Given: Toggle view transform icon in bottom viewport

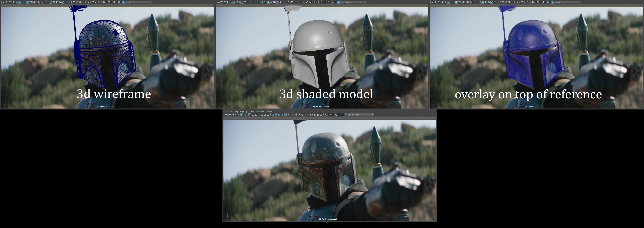Looking at the screenshot, I should pos(346,115).
